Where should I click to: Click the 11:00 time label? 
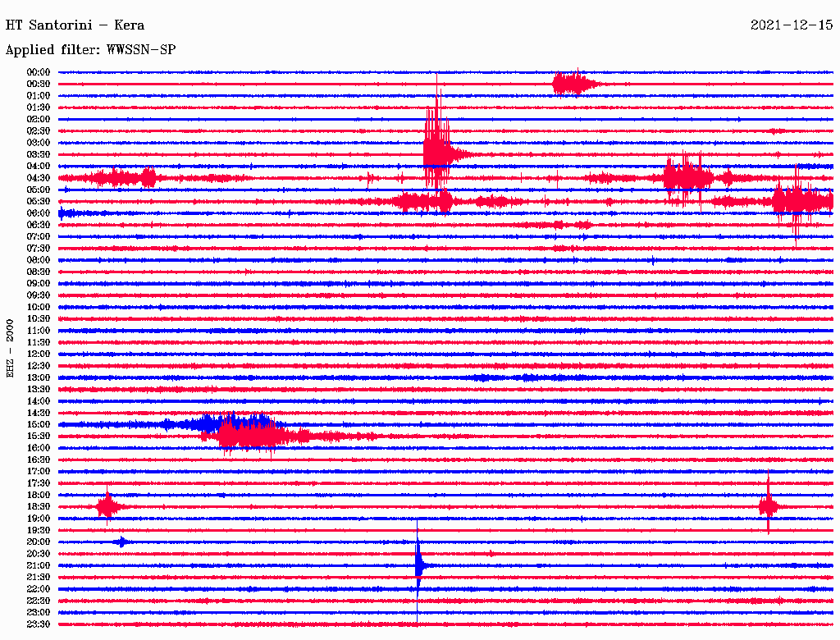(39, 331)
